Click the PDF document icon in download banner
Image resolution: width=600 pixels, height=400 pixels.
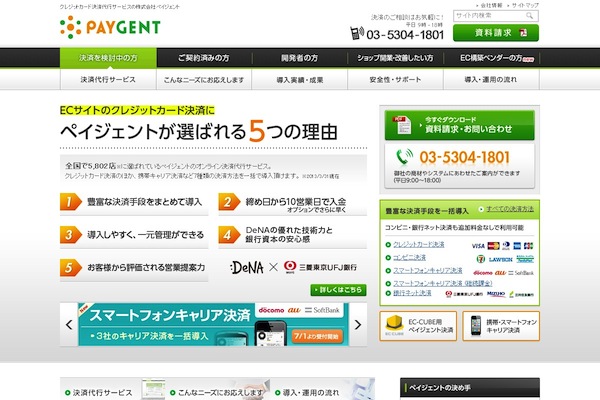point(401,125)
